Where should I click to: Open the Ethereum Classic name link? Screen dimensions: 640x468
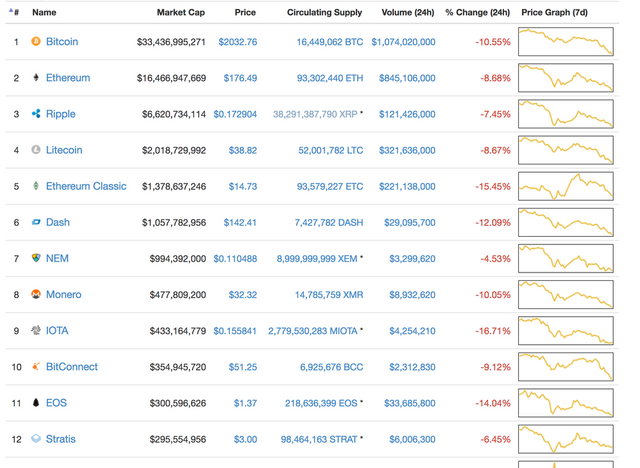click(86, 186)
